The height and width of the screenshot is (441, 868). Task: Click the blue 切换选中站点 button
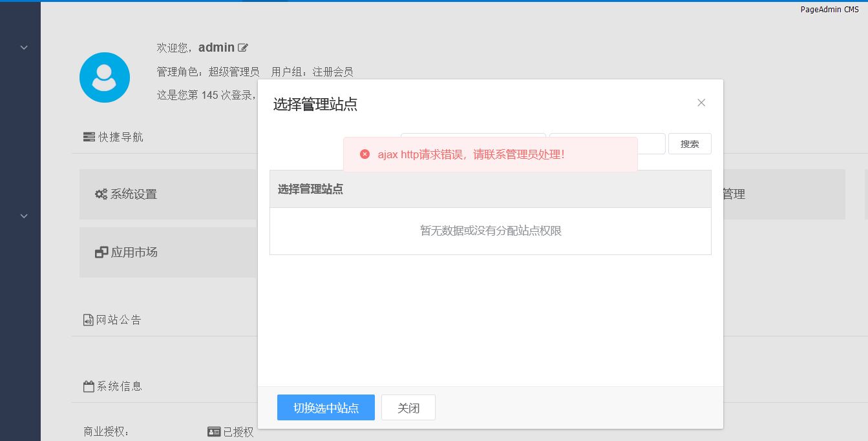(326, 407)
